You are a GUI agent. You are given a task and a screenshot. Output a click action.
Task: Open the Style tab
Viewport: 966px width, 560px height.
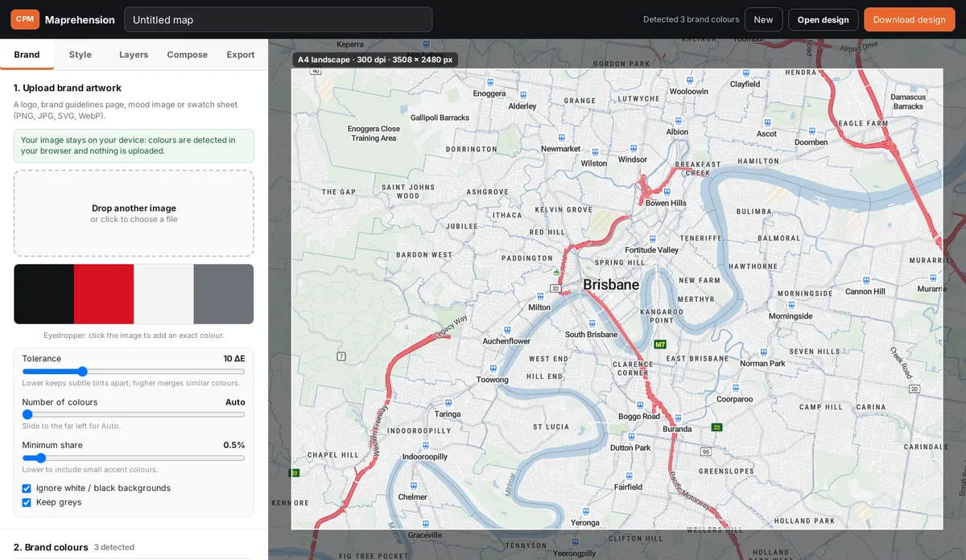point(80,55)
